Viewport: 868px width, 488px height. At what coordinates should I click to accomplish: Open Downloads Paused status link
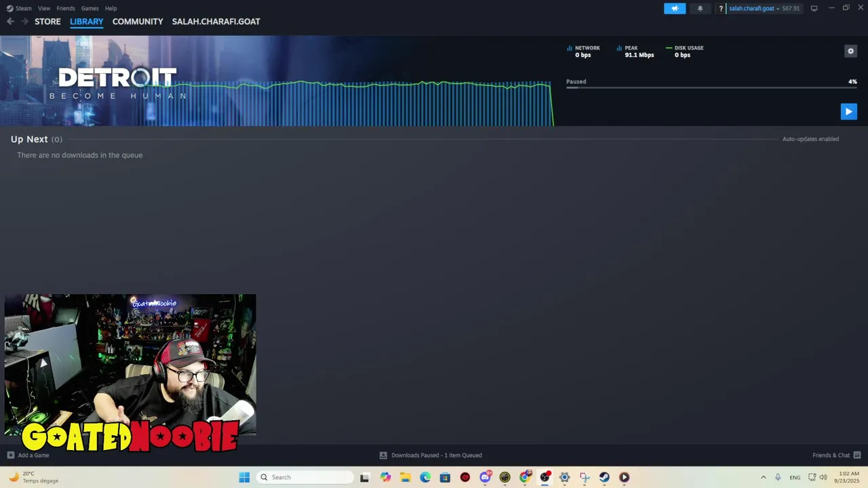[x=437, y=455]
